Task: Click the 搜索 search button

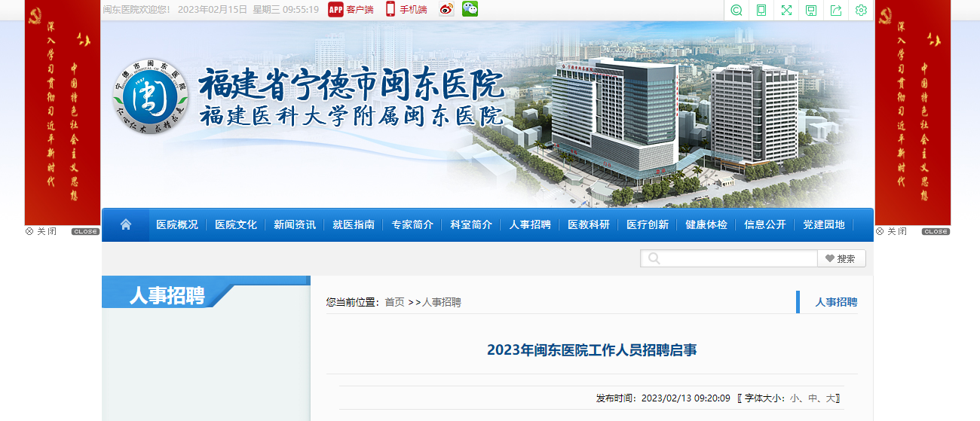Action: (x=841, y=258)
